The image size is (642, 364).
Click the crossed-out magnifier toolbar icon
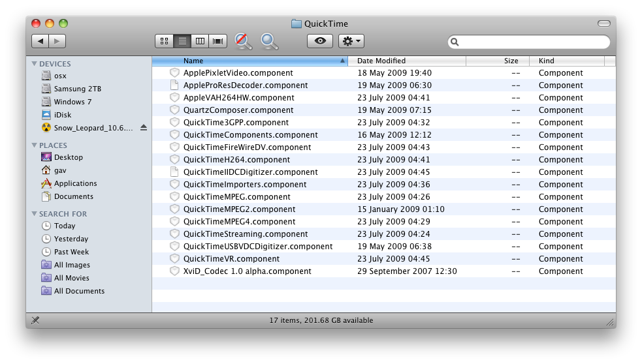click(x=243, y=41)
